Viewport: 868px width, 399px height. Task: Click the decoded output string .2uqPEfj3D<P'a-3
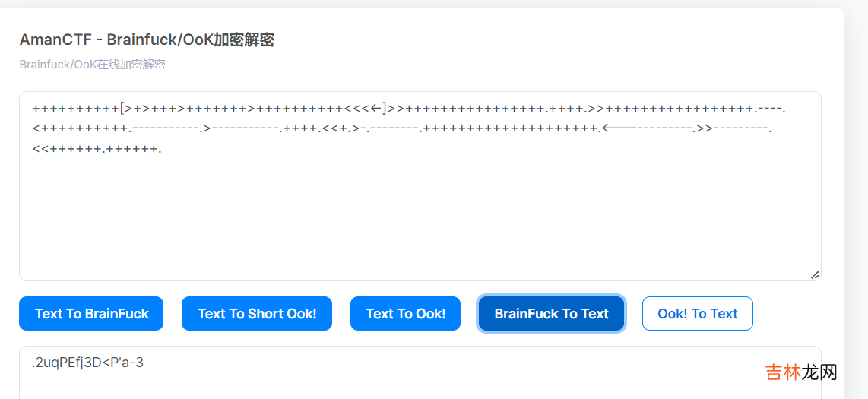(x=87, y=363)
